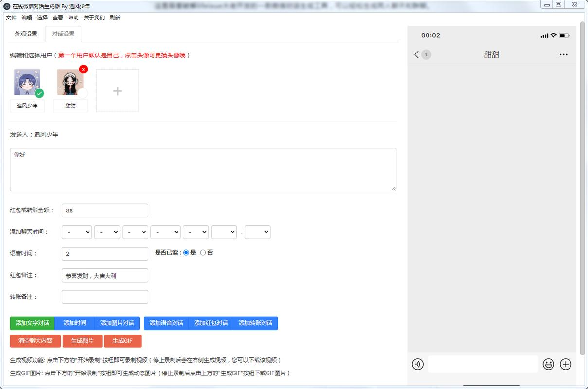The height and width of the screenshot is (389, 588).
Task: Open the last chat time dropdown after colon
Action: [x=257, y=232]
